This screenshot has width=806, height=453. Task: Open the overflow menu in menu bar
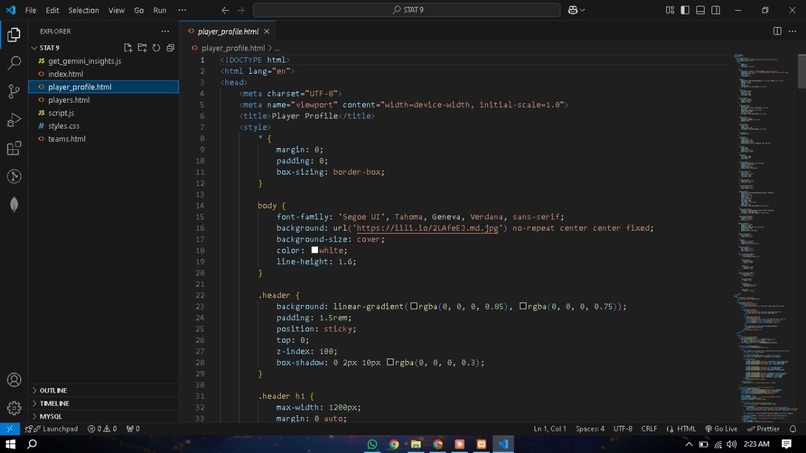click(182, 10)
